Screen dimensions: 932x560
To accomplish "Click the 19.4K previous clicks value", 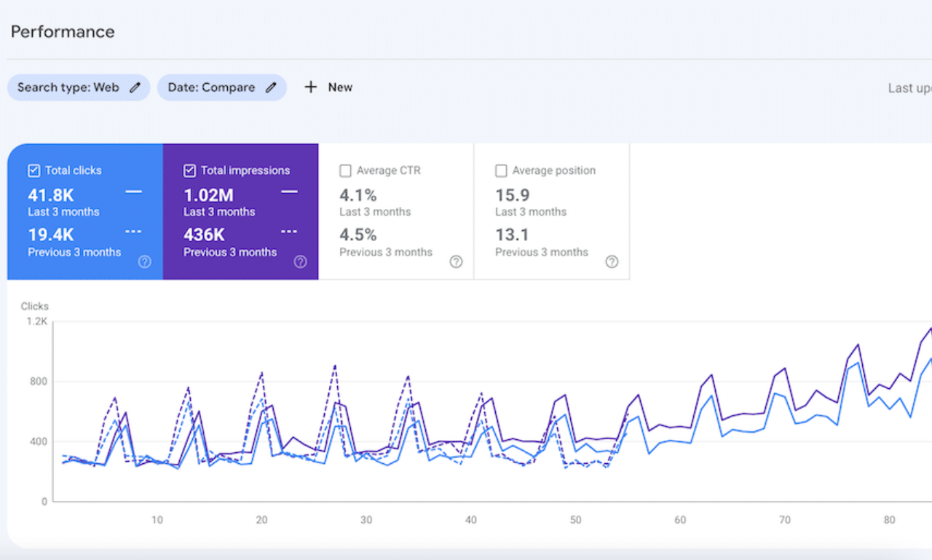I will [51, 234].
